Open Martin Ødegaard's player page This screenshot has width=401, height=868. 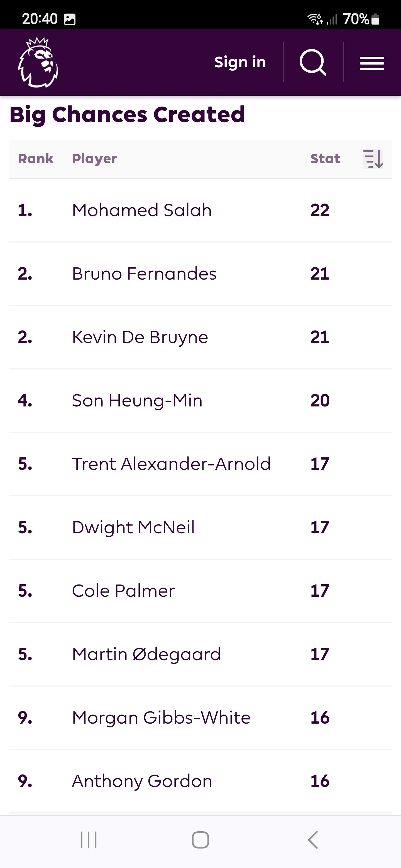[146, 654]
